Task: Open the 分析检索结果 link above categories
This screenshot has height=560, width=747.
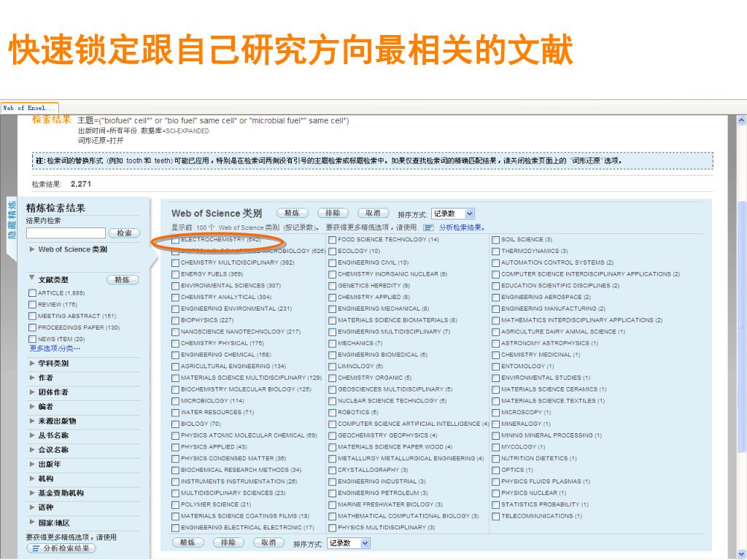Action: [x=461, y=227]
